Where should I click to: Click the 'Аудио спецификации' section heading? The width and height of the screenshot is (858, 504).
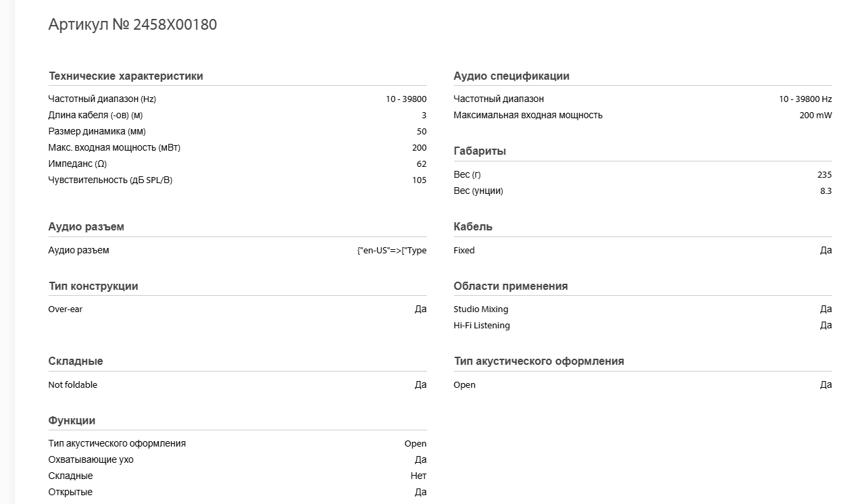511,76
